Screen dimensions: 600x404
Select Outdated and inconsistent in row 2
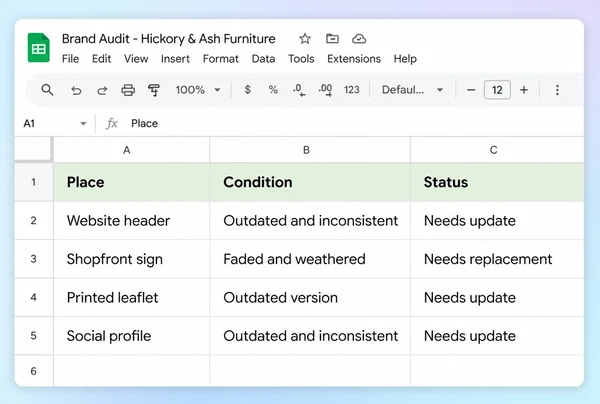click(x=310, y=221)
